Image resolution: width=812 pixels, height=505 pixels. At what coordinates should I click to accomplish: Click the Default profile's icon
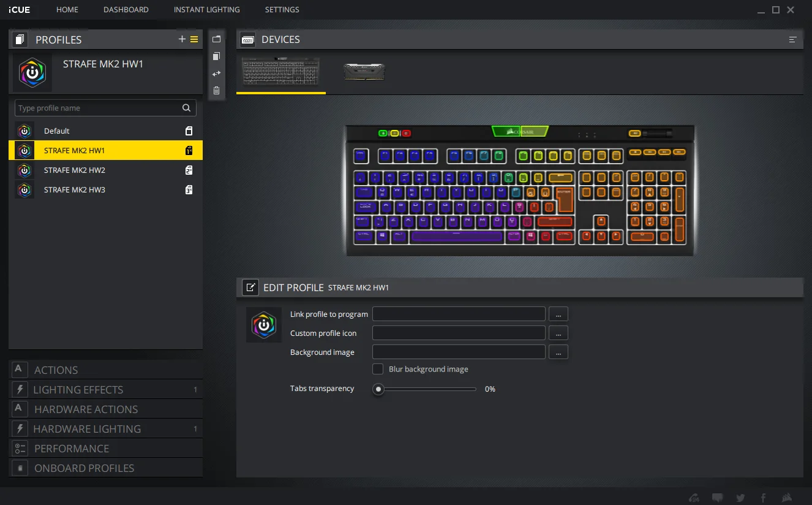(x=24, y=131)
